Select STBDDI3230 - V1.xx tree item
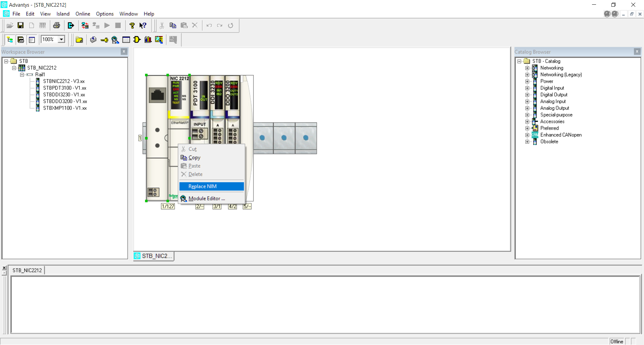Screen dimensions: 644x345 click(x=64, y=94)
